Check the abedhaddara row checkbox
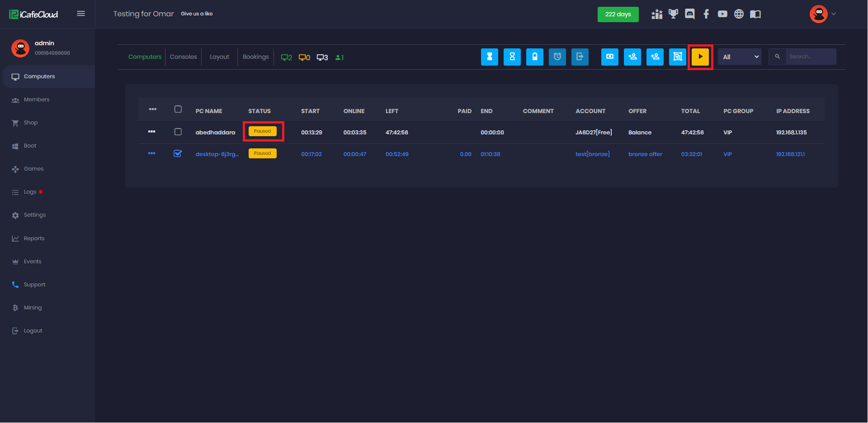868x423 pixels. pos(178,132)
